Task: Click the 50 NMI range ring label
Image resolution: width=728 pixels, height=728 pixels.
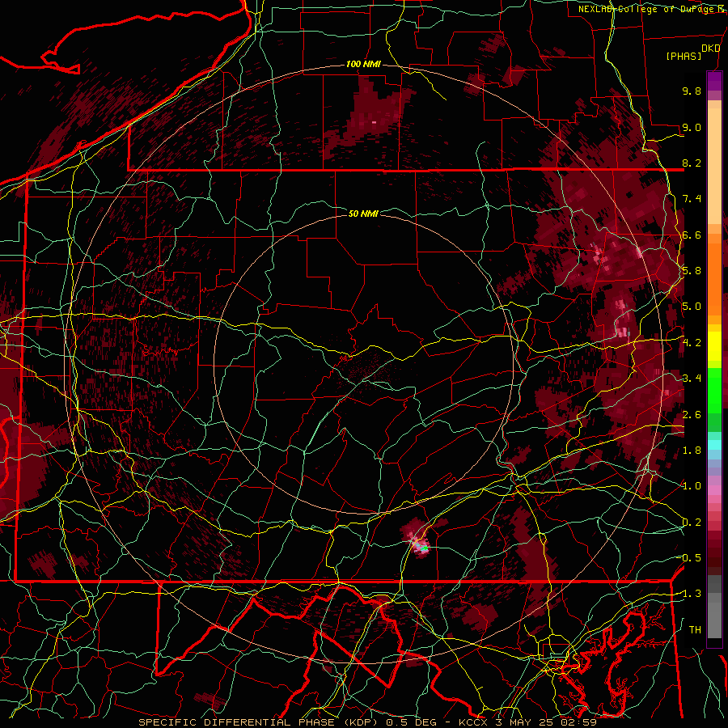Action: 363,214
